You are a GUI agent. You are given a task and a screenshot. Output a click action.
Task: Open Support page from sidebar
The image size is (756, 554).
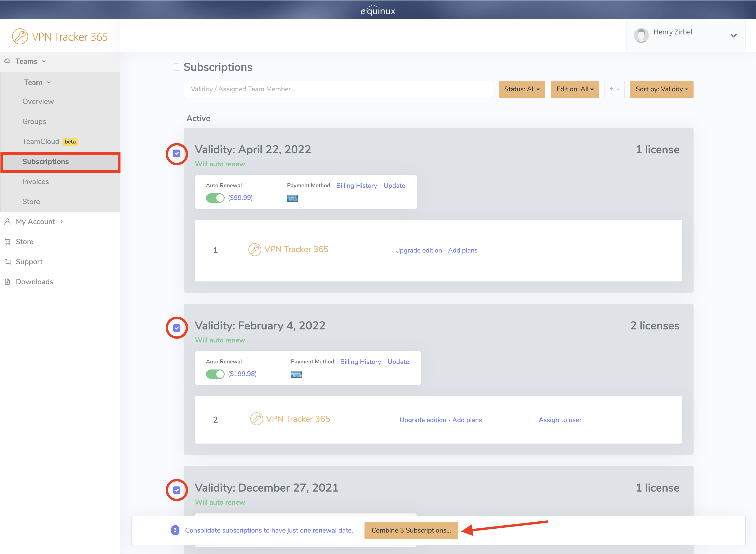[29, 262]
